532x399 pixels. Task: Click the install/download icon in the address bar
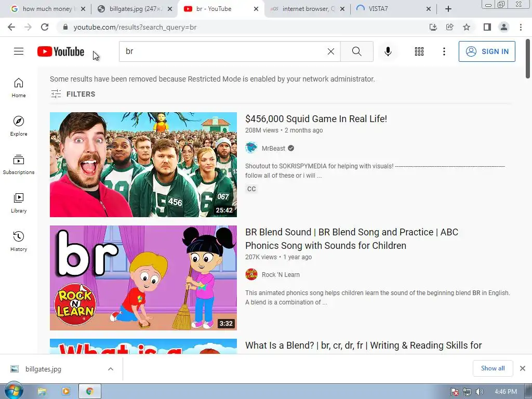coord(433,27)
